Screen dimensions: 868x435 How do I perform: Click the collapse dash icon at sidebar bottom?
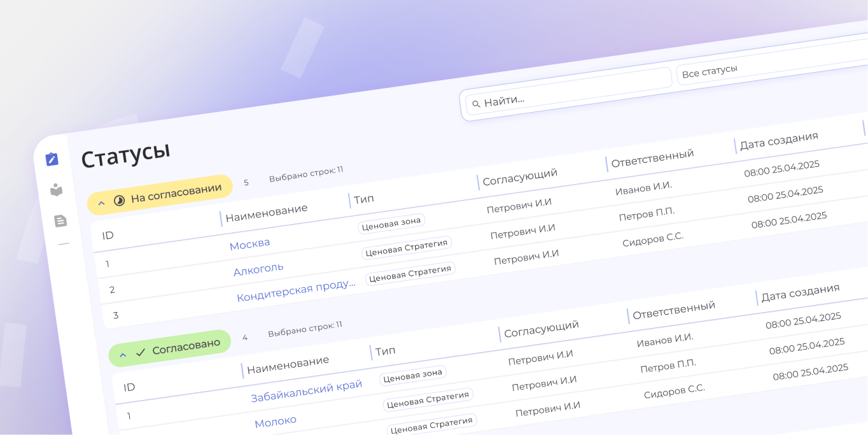tap(64, 245)
